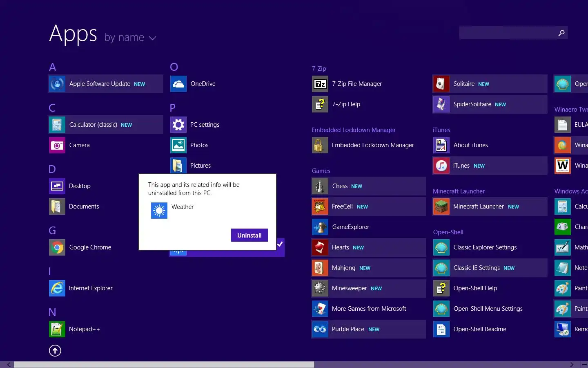Screen dimensions: 588x368
Task: Confirm with the Uninstall button
Action: pyautogui.click(x=249, y=235)
